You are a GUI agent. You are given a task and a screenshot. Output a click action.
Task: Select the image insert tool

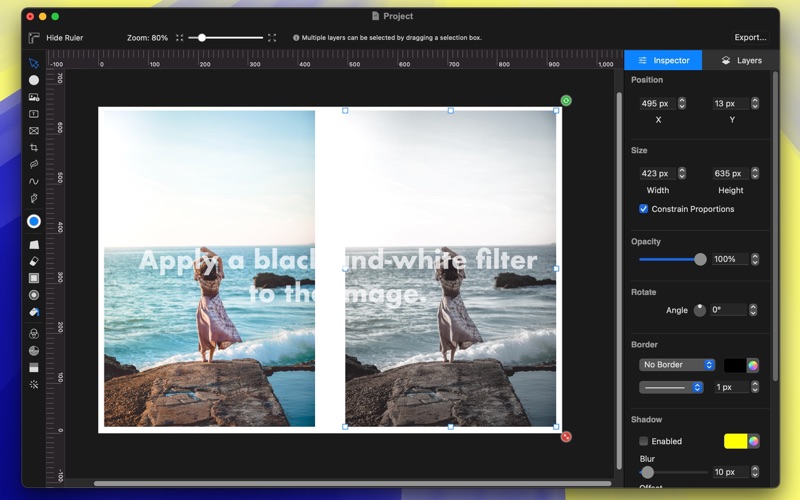[34, 97]
